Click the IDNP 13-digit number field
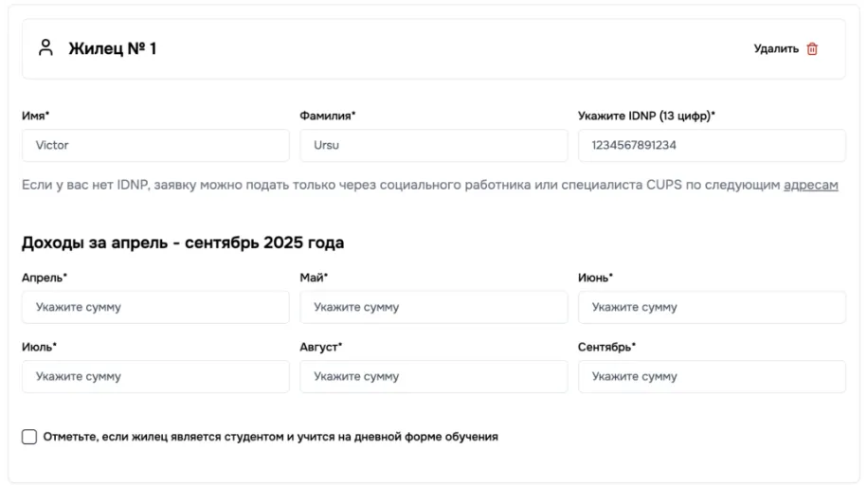867x504 pixels. (x=712, y=146)
